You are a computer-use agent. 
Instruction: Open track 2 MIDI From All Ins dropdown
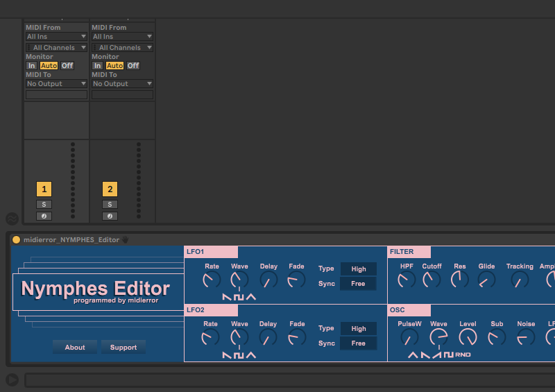click(123, 37)
